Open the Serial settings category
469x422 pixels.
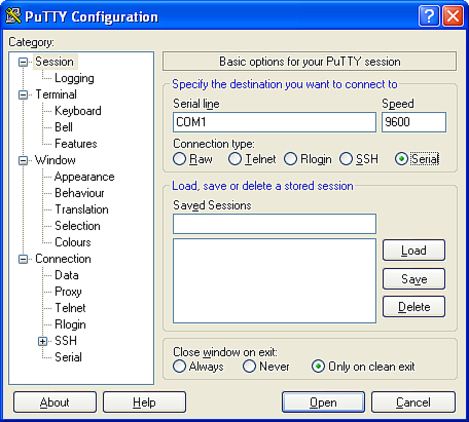pyautogui.click(x=68, y=357)
